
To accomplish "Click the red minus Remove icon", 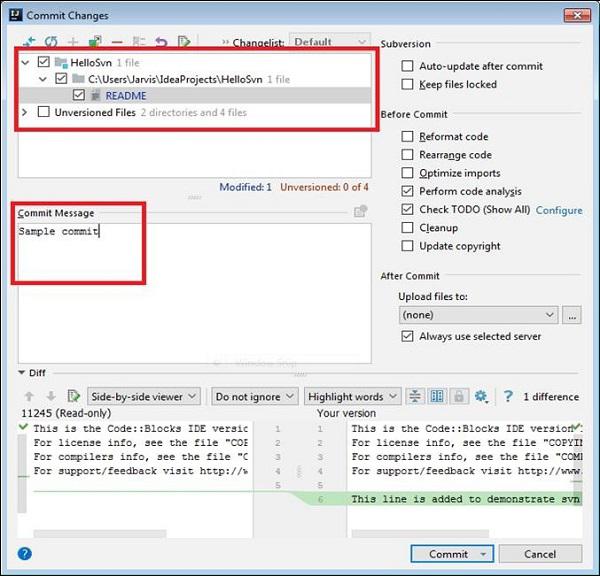I will point(117,42).
